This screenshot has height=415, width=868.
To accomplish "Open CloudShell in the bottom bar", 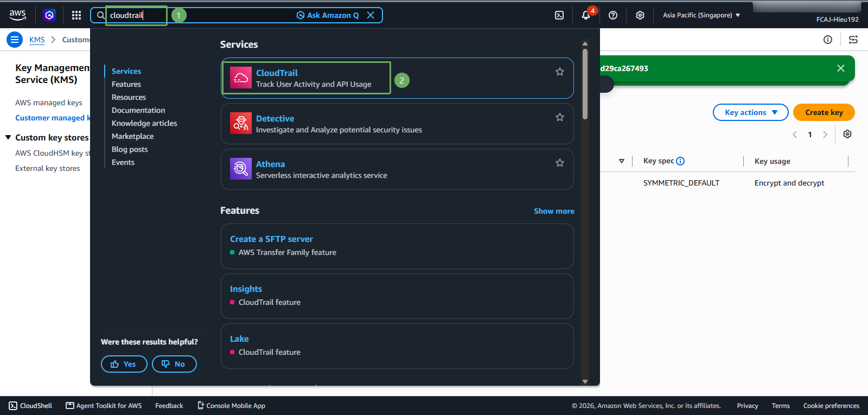I will click(30, 406).
